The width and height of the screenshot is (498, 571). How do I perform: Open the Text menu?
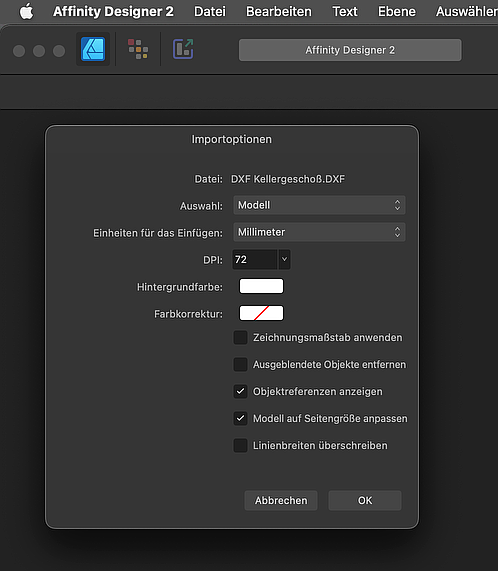click(345, 11)
